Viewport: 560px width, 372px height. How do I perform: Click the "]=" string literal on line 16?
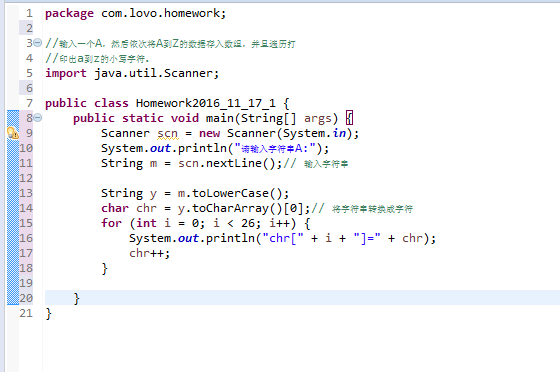coord(367,238)
